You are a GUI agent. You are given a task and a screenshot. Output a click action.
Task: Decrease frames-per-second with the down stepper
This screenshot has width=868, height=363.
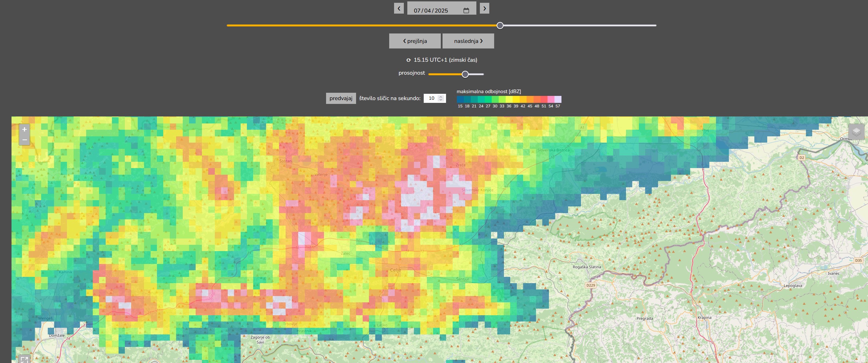click(441, 100)
